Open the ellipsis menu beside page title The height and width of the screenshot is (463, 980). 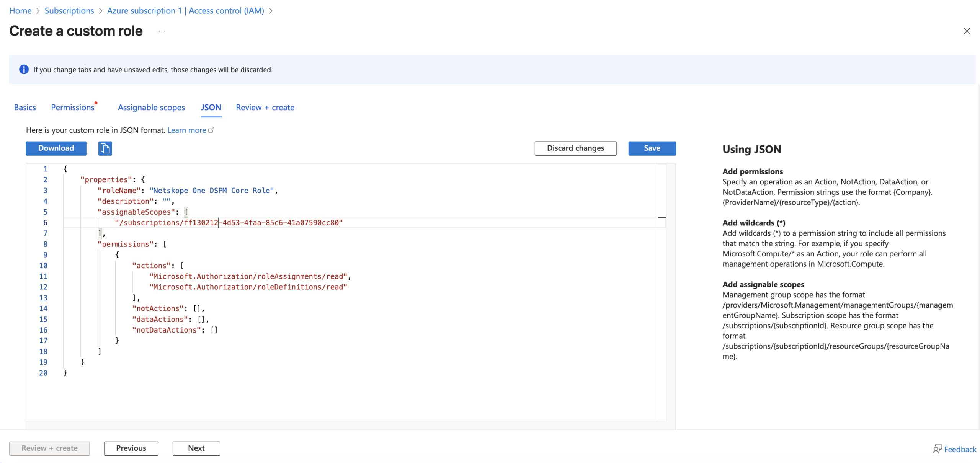pyautogui.click(x=162, y=31)
